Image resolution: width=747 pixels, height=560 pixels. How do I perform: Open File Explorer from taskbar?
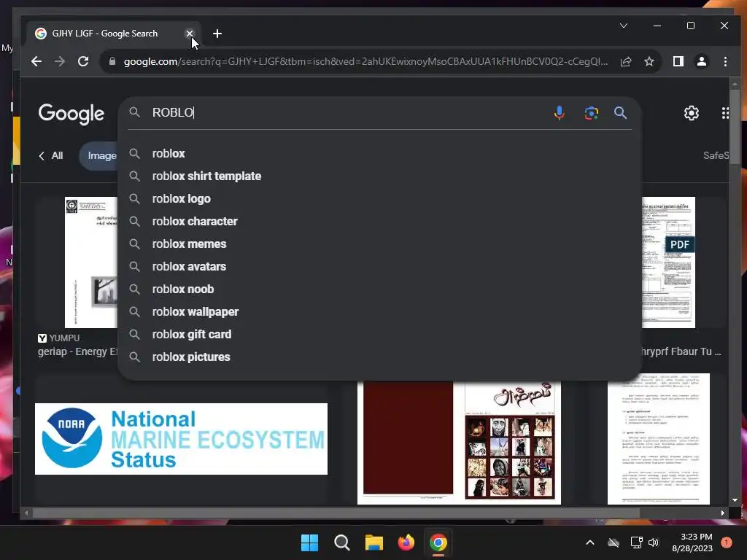[374, 542]
